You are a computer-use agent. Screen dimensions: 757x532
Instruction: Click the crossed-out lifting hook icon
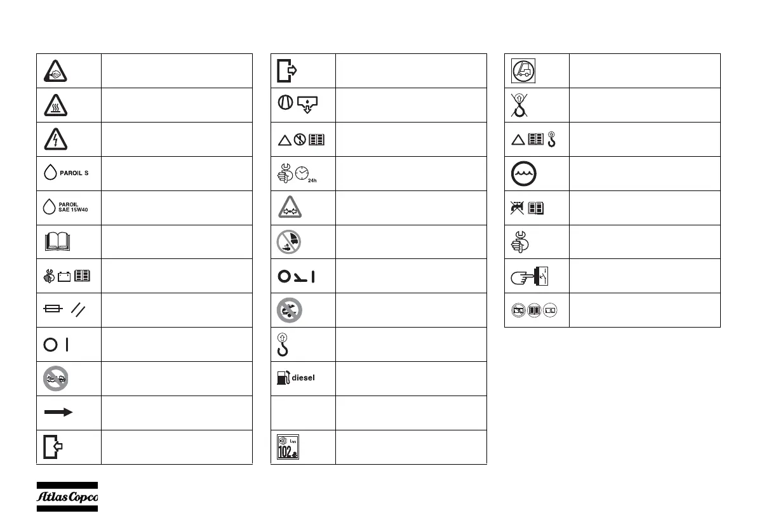[x=519, y=105]
